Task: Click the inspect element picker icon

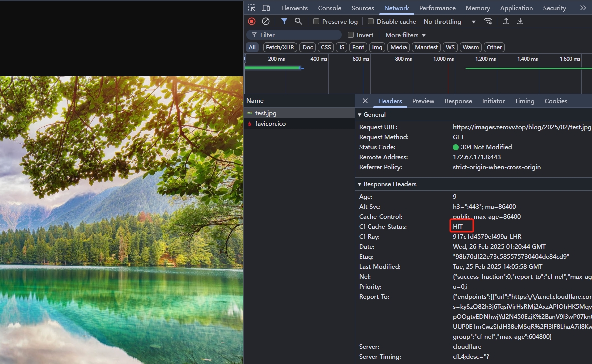Action: [x=252, y=8]
